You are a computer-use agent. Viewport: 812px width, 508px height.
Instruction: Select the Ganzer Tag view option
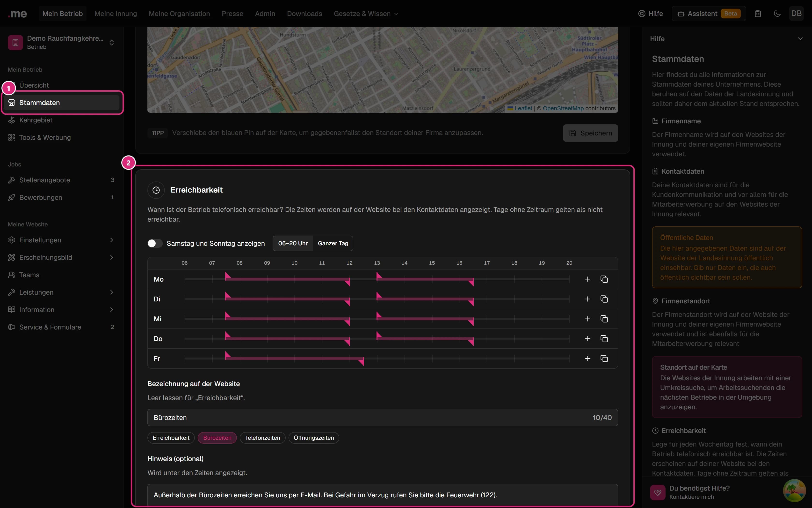(x=333, y=243)
